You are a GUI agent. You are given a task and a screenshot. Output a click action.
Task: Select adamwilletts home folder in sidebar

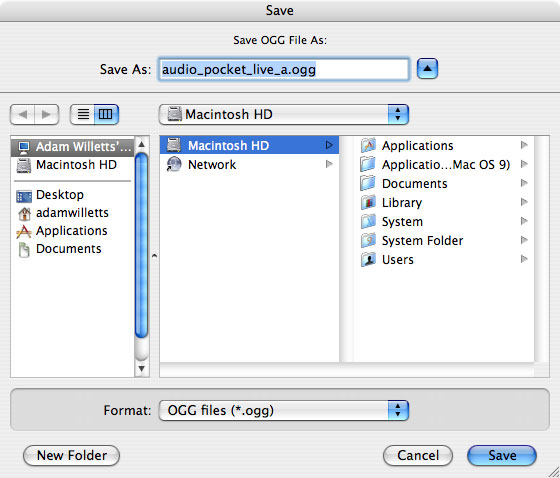pos(72,213)
